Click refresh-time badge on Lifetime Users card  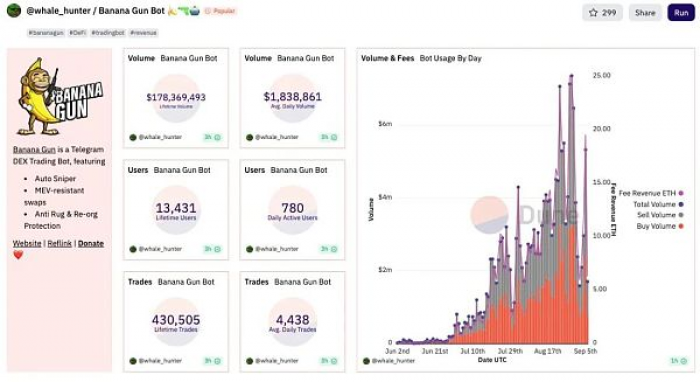tap(212, 249)
